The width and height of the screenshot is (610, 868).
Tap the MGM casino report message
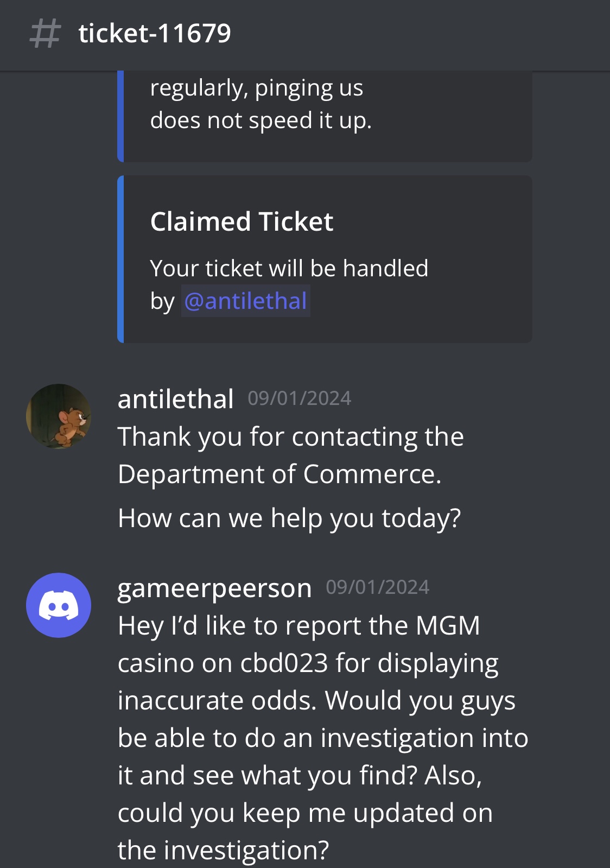pos(323,738)
